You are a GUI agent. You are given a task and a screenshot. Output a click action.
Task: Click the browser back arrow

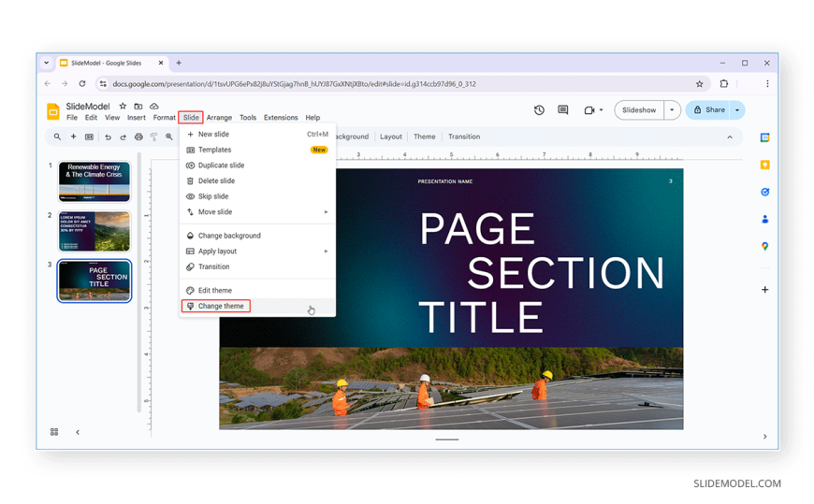pyautogui.click(x=48, y=83)
